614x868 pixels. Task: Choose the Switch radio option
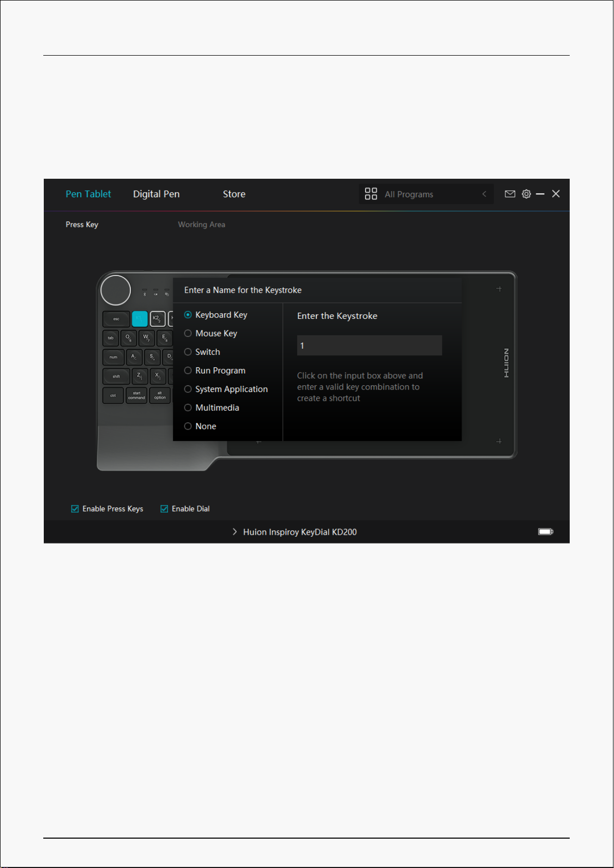tap(202, 352)
